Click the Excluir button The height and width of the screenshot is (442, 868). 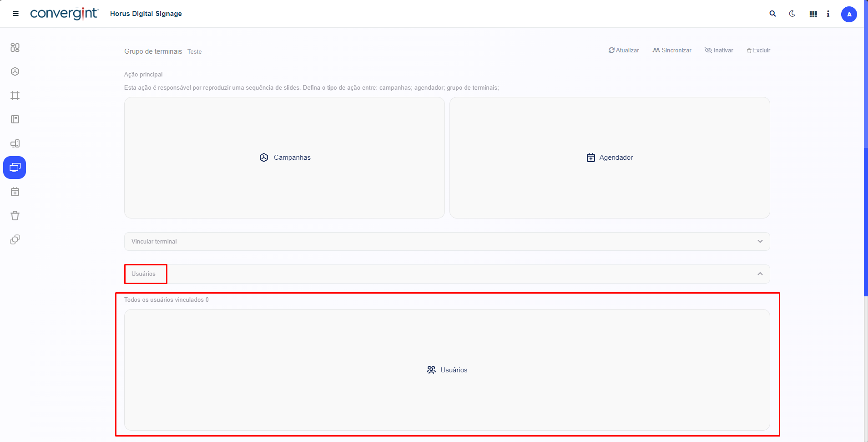click(758, 51)
